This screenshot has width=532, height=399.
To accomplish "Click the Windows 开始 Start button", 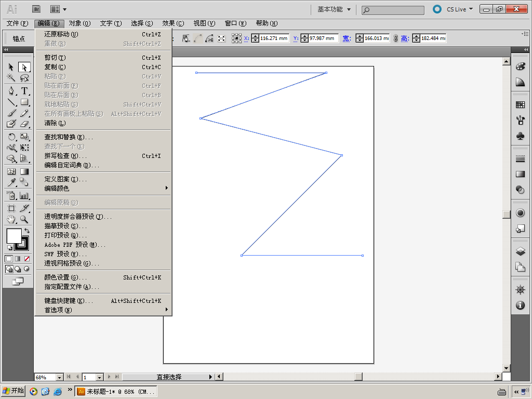I will pos(14,391).
